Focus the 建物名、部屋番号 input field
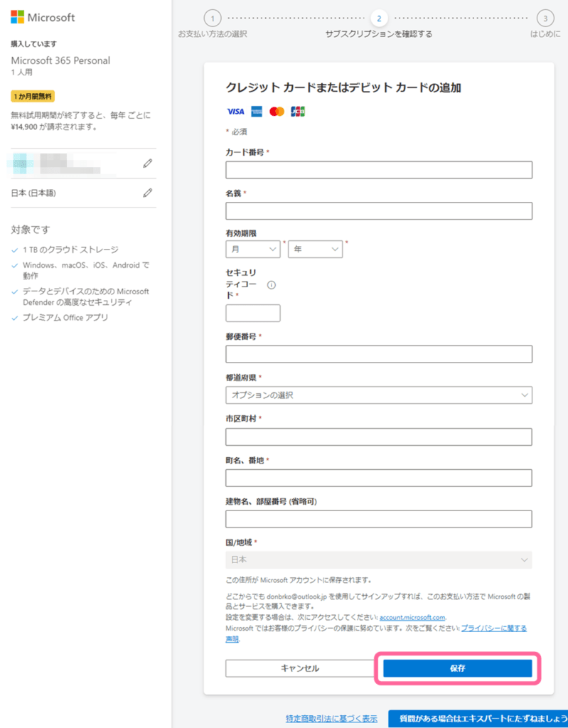Screen dimensions: 568x728 379,519
